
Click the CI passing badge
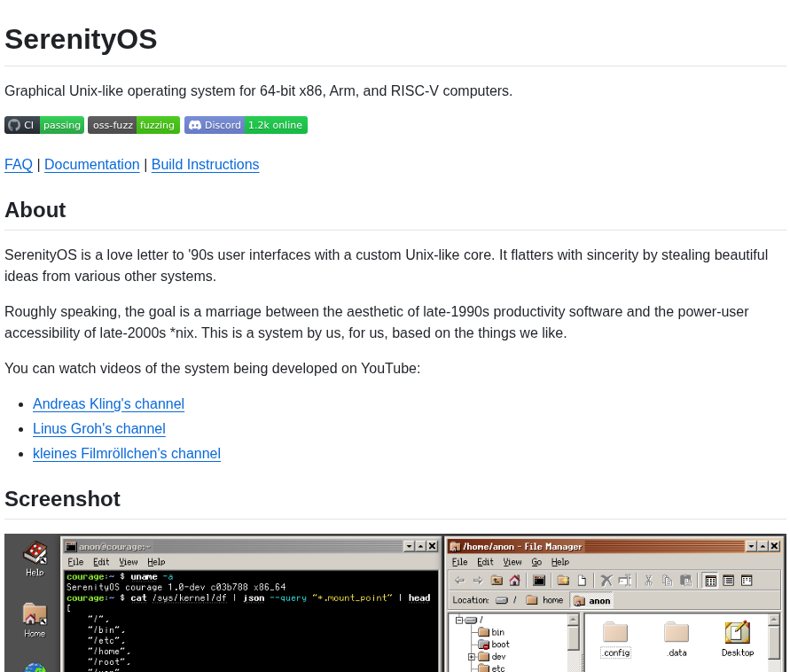(x=44, y=125)
